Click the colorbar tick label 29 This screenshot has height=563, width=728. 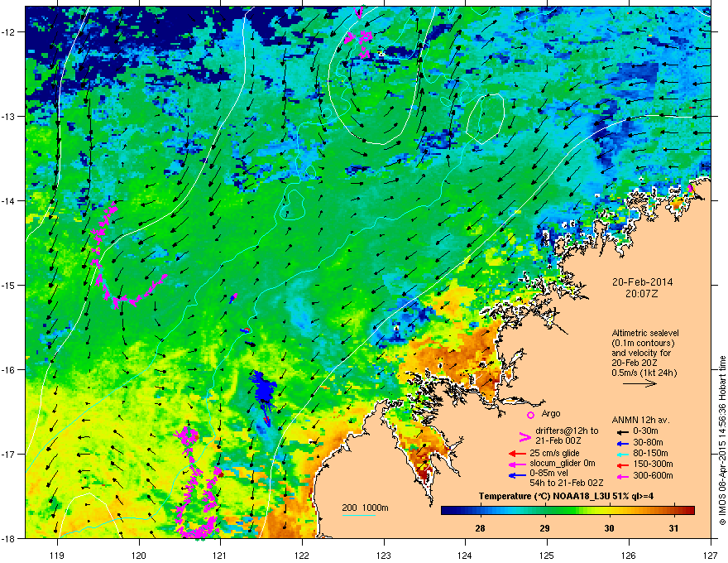(544, 528)
